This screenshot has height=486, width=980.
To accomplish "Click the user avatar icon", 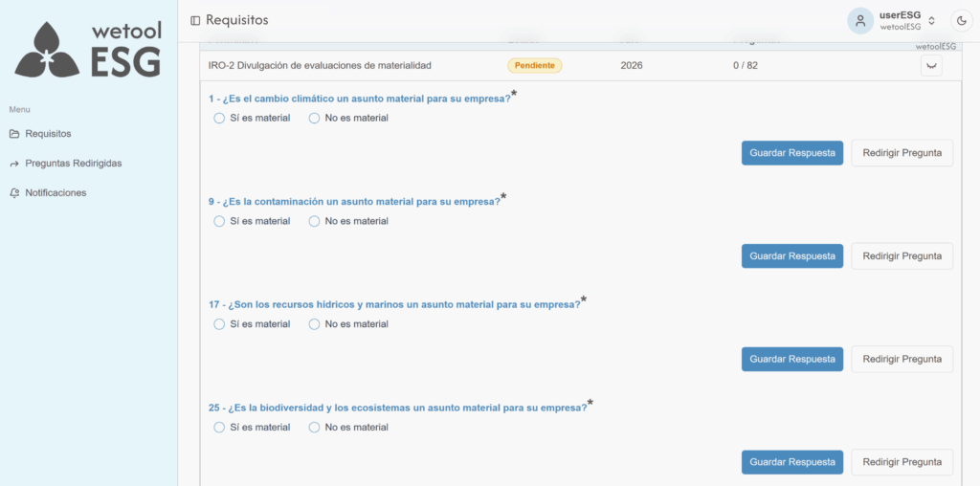I will pos(860,20).
